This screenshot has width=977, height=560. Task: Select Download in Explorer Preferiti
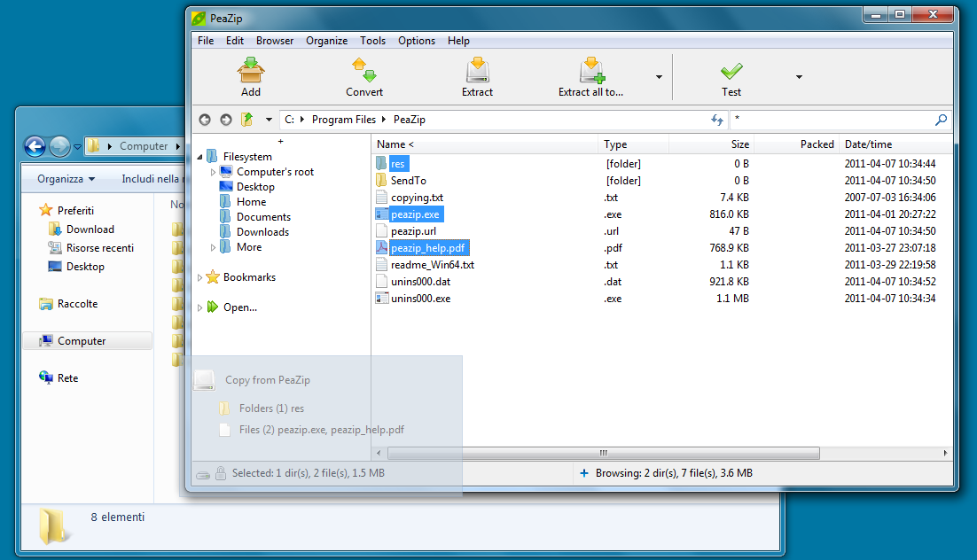90,229
